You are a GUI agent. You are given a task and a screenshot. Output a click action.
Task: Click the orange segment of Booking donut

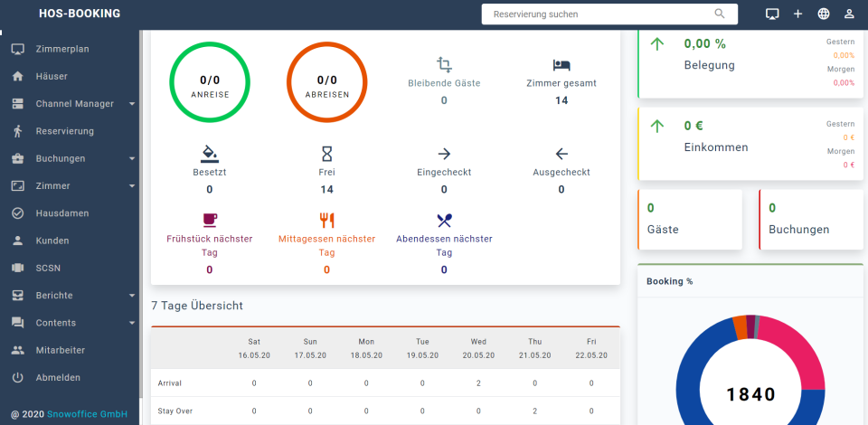click(739, 327)
